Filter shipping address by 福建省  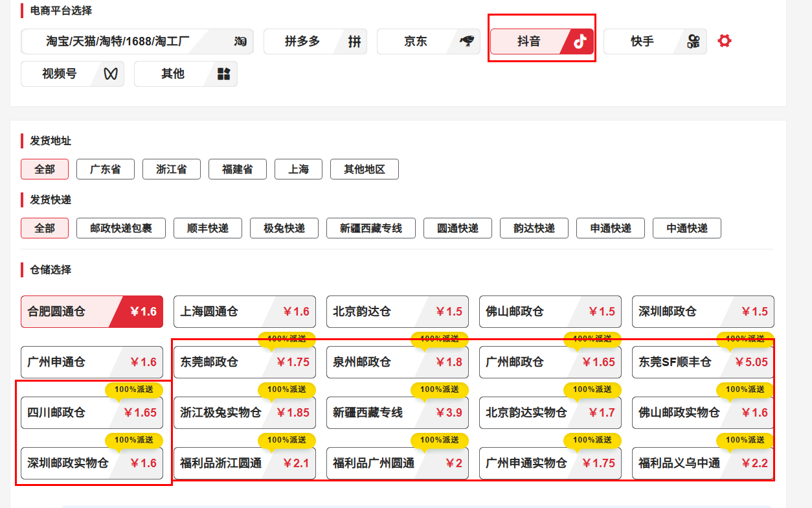(238, 169)
